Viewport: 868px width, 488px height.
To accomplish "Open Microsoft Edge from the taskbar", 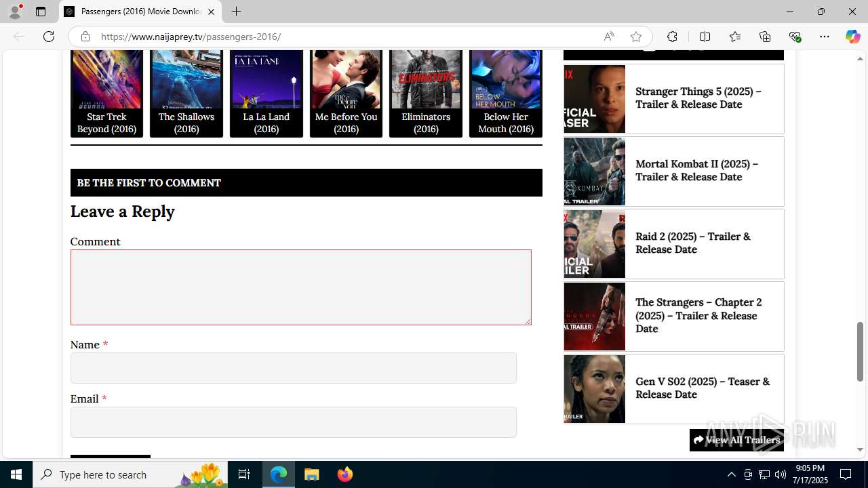I will coord(279,474).
